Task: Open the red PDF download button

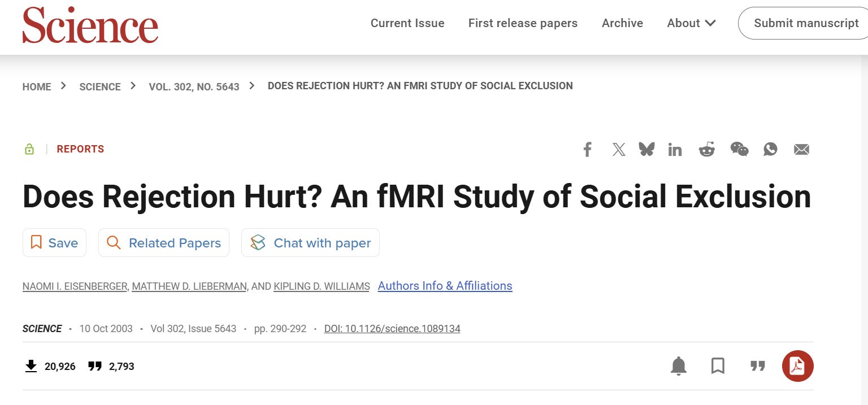Action: [797, 366]
